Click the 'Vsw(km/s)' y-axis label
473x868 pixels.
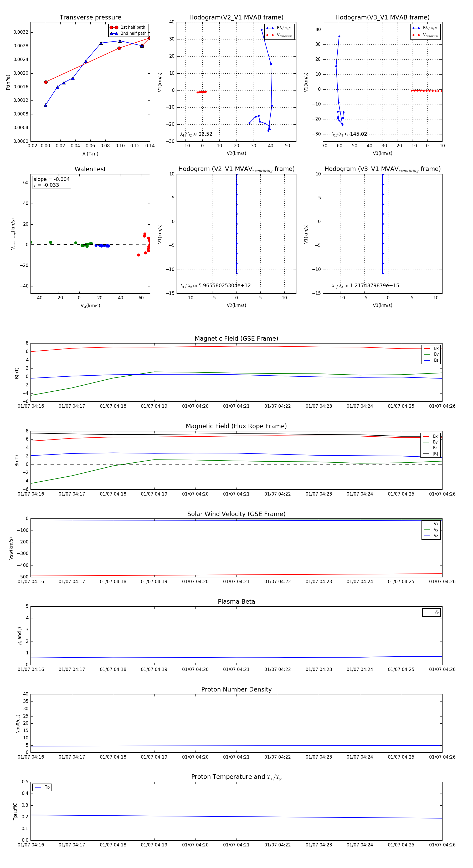(x=11, y=548)
